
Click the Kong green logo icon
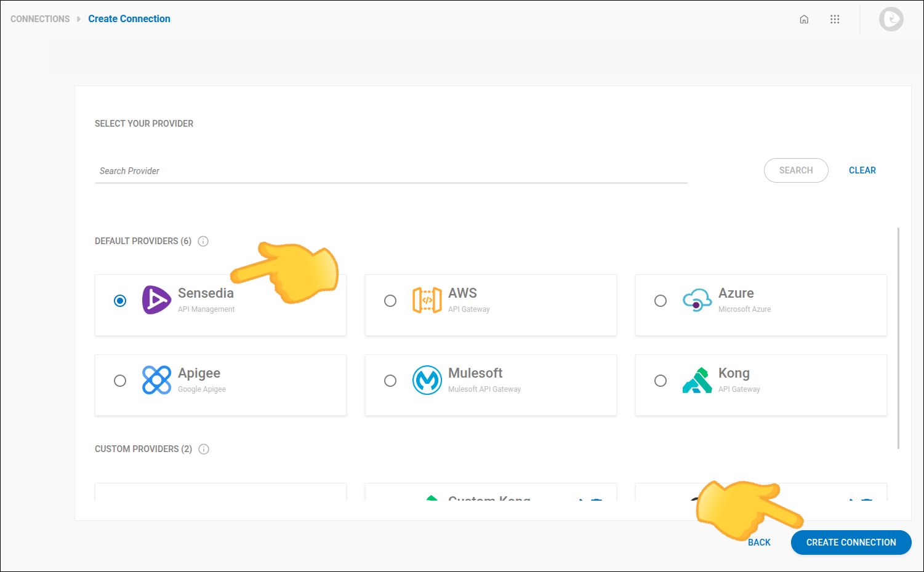[697, 380]
